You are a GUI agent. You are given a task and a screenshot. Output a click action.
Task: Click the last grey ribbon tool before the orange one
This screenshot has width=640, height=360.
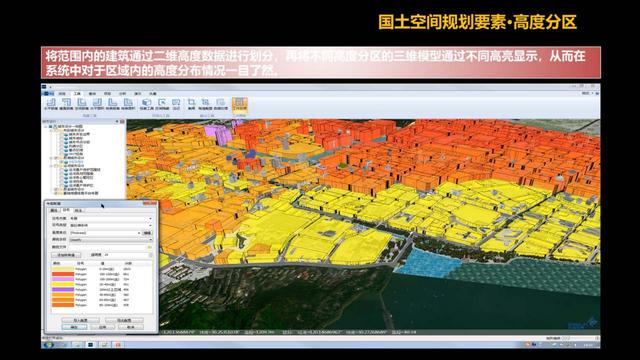click(x=221, y=104)
